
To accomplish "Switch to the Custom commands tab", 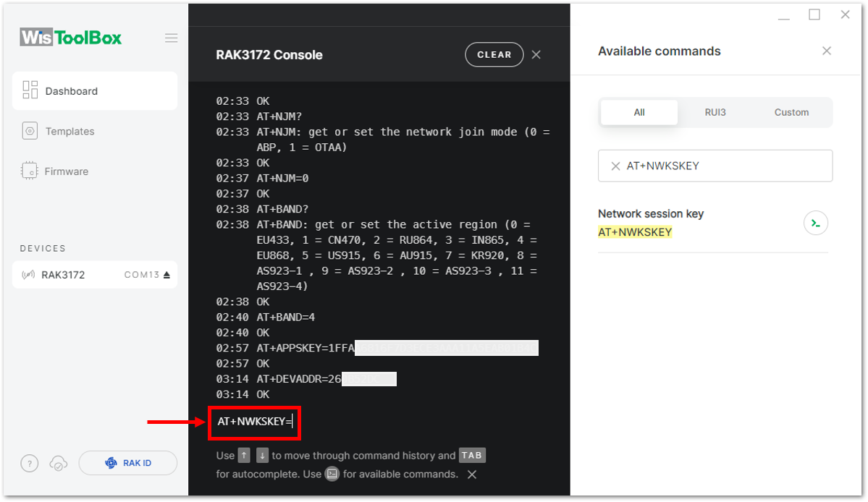I will point(791,112).
